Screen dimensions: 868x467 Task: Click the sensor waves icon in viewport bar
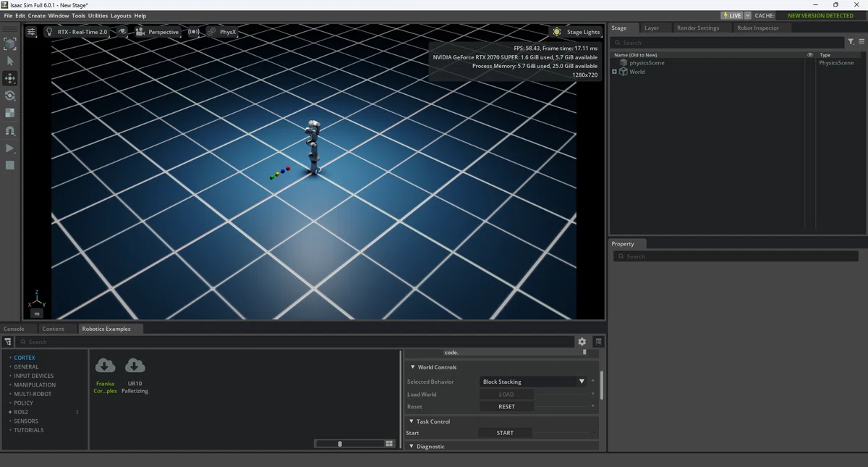(x=193, y=32)
